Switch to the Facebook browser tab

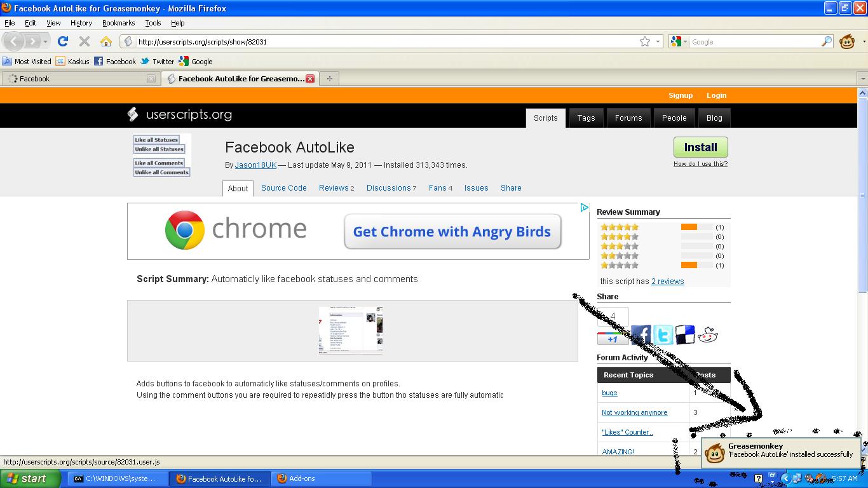point(80,79)
